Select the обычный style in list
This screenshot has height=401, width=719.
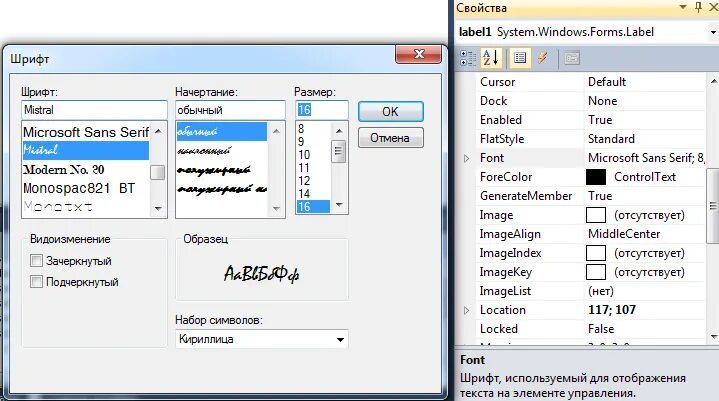point(221,132)
